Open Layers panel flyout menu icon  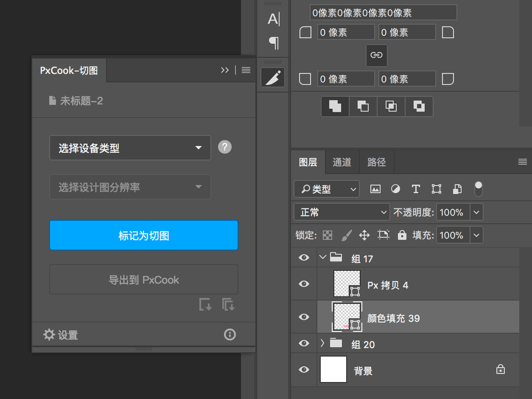coord(523,162)
